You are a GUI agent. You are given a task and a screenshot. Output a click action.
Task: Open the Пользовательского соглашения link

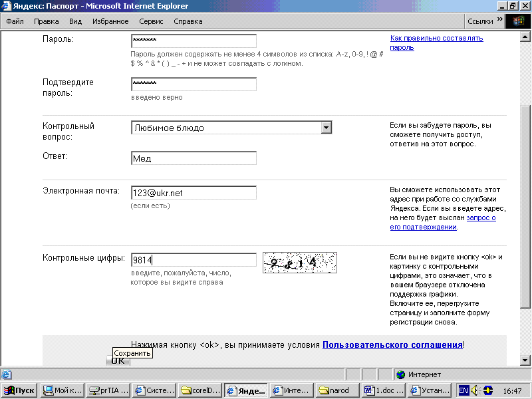point(392,344)
